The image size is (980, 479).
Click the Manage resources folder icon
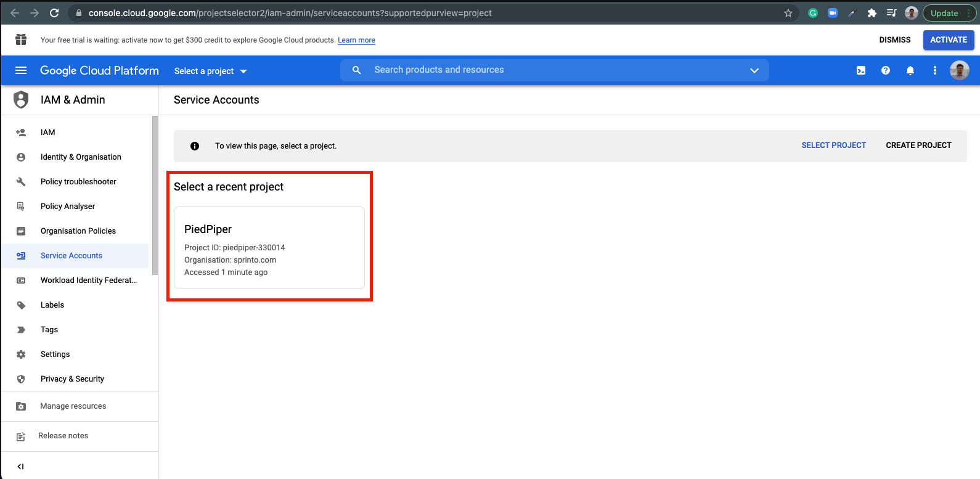point(21,406)
